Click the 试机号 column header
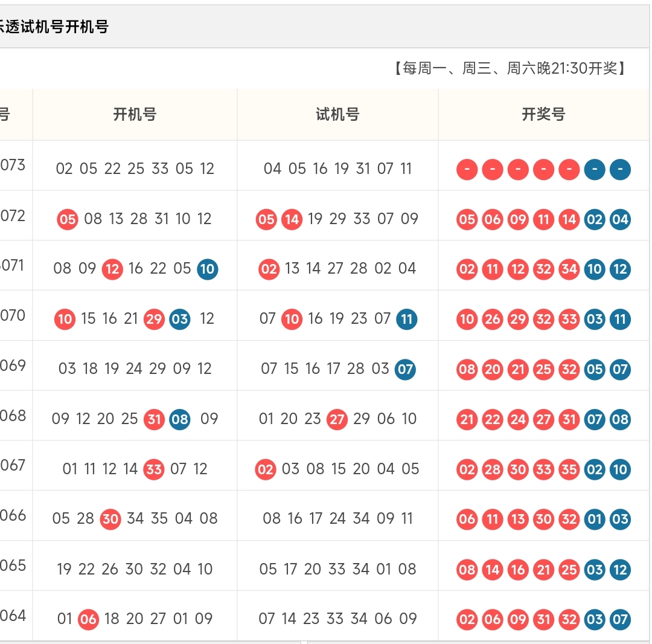 pyautogui.click(x=337, y=114)
